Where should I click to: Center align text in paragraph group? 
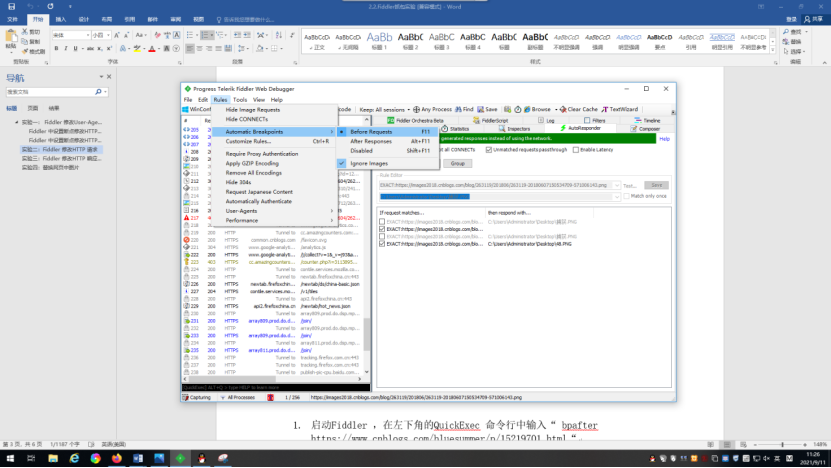pos(199,48)
